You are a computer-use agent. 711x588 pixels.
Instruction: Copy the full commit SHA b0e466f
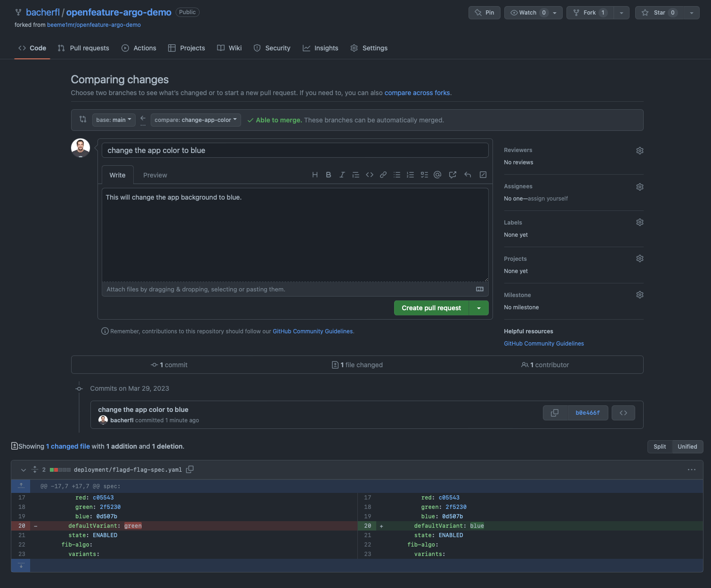[555, 413]
